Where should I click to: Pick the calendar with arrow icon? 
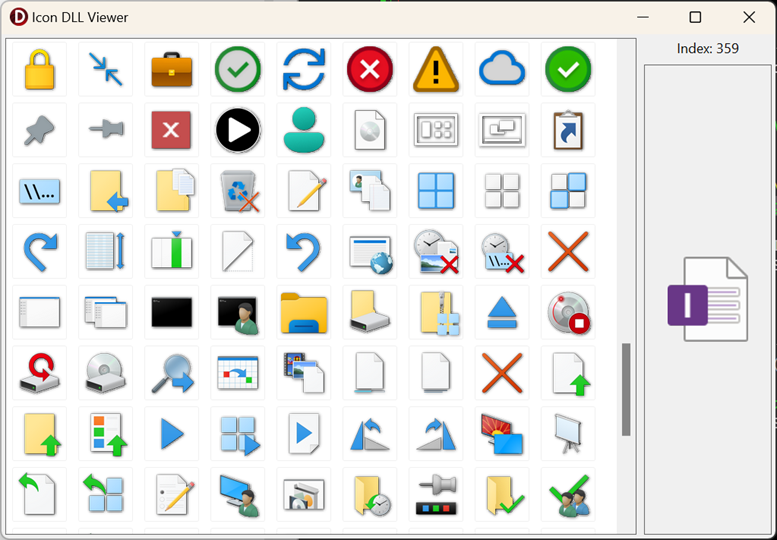(238, 373)
